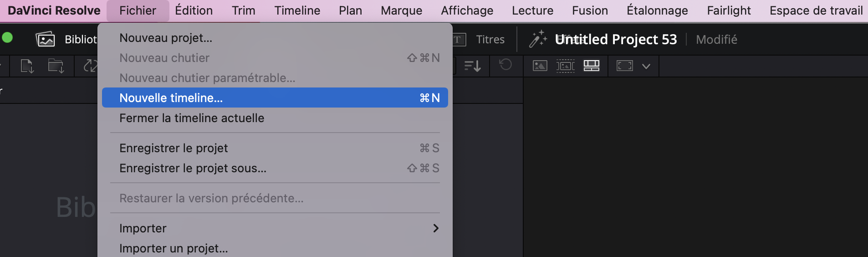Open the Étalonnage menu
Viewport: 868px width, 257px height.
(x=657, y=10)
